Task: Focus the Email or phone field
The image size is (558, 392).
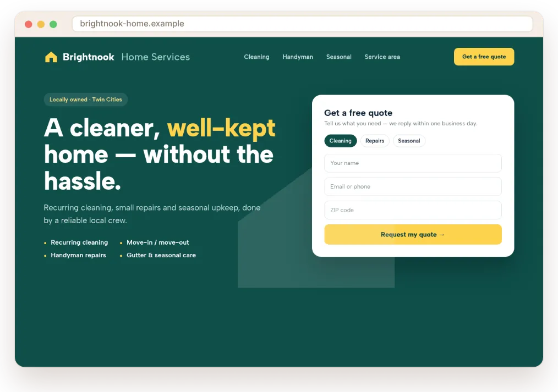Action: pyautogui.click(x=413, y=186)
